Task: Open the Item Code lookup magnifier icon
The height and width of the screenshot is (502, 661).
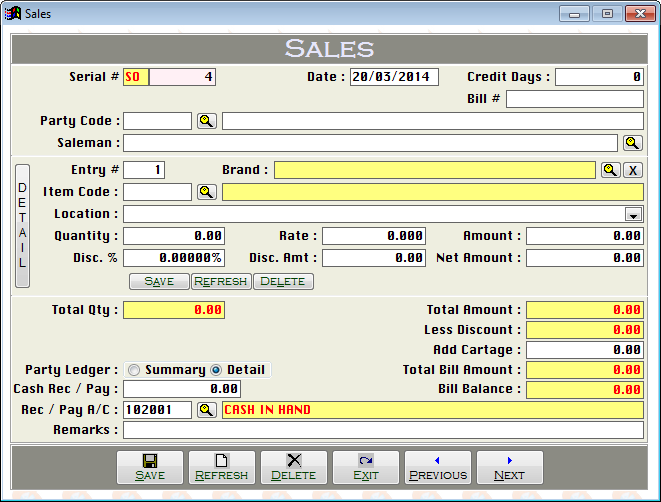Action: (x=207, y=192)
